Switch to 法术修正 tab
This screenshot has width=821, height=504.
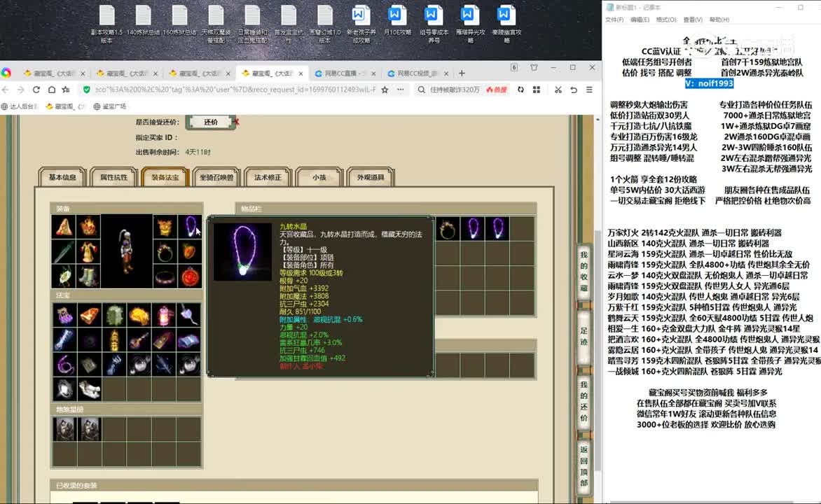click(x=268, y=177)
